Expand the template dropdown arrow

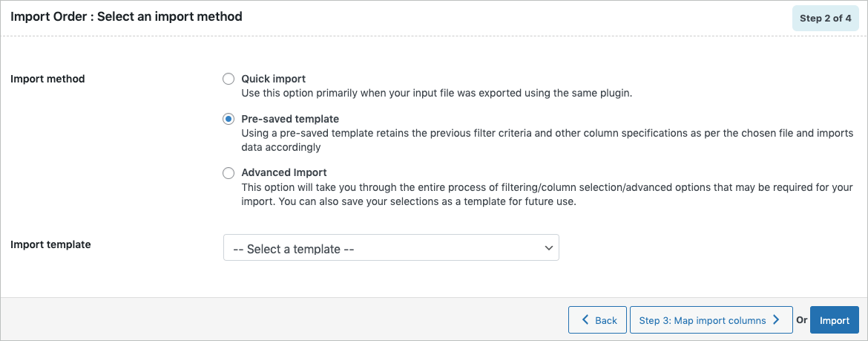coord(548,248)
